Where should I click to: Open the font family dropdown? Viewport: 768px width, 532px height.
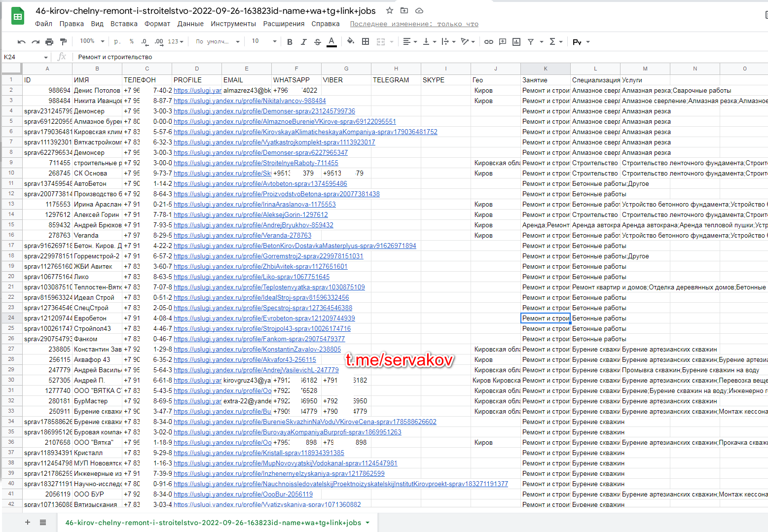click(x=218, y=41)
